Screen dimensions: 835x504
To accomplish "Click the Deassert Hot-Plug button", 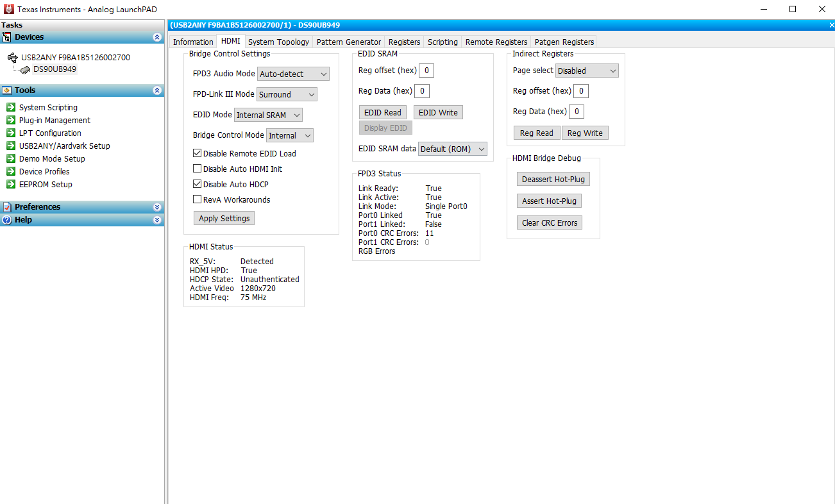I will coord(553,179).
